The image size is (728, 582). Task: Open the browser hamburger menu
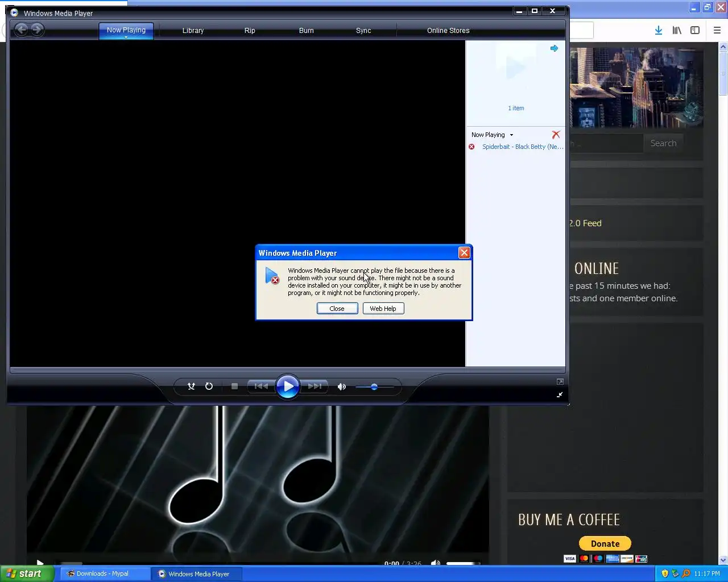pos(717,31)
